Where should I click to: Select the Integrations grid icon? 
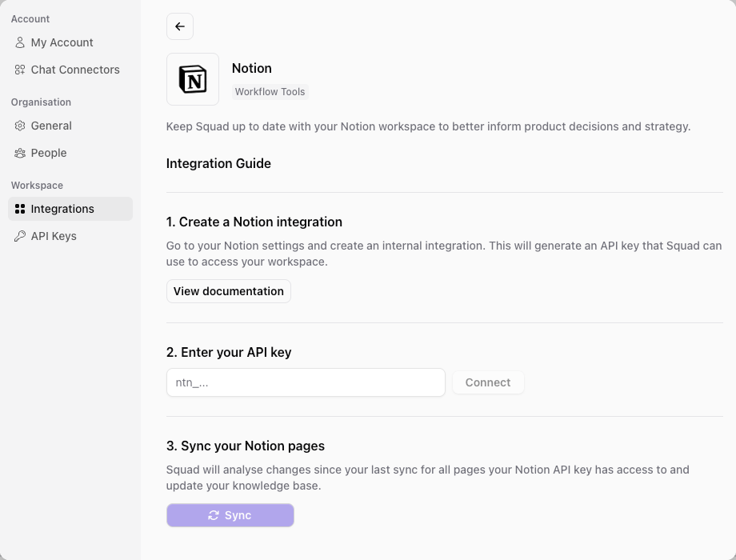(19, 209)
